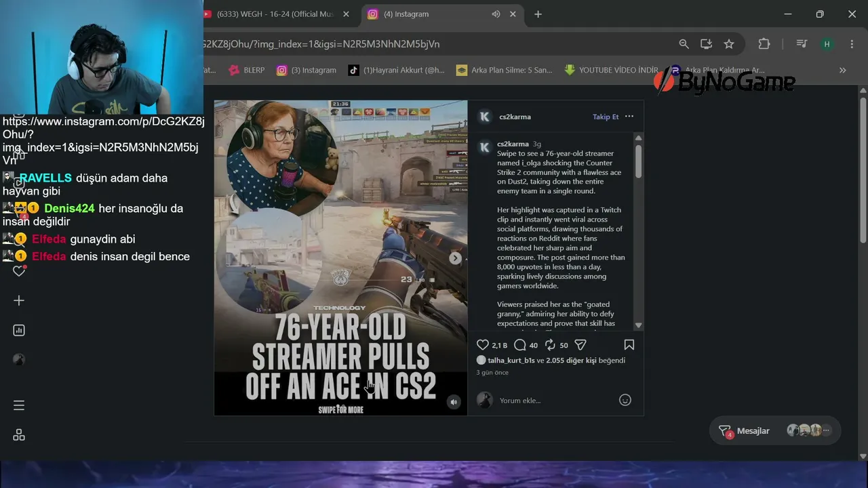Image resolution: width=868 pixels, height=488 pixels.
Task: Mute or unmute the post audio speaker icon
Action: [454, 402]
